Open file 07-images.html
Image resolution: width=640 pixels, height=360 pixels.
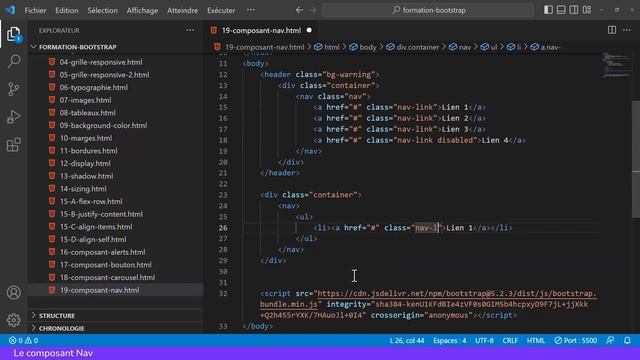pyautogui.click(x=85, y=100)
